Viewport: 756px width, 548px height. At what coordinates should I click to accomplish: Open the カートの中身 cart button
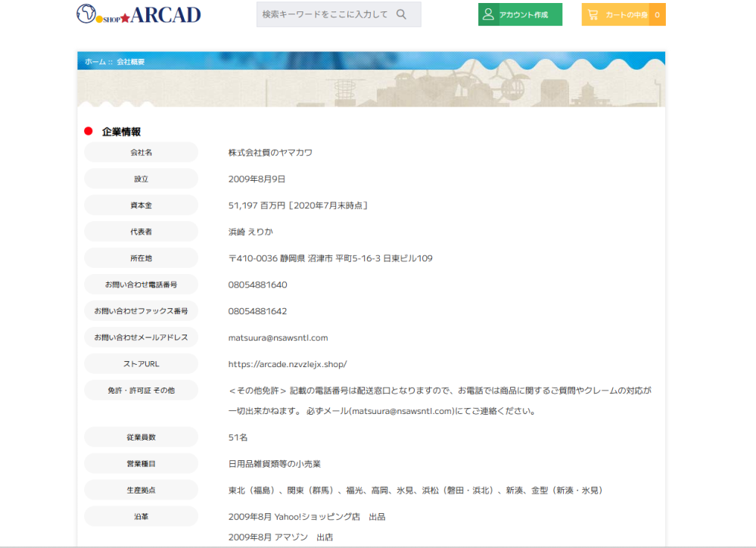(624, 14)
